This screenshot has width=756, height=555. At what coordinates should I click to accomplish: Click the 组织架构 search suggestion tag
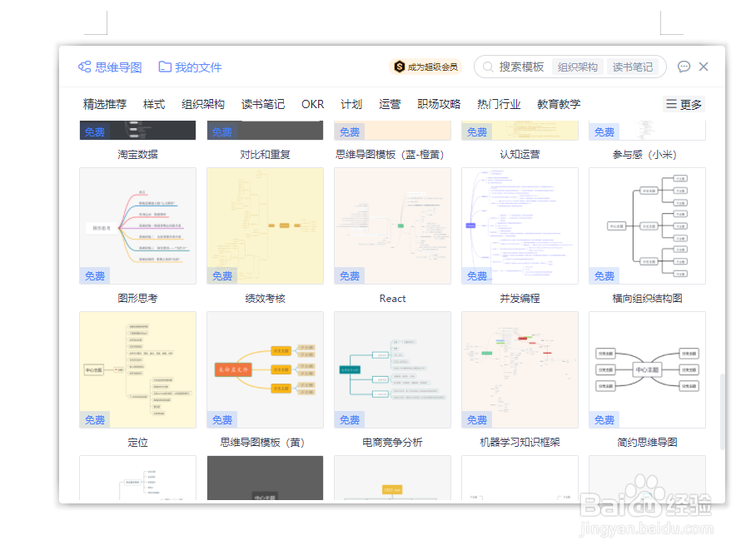(x=578, y=67)
